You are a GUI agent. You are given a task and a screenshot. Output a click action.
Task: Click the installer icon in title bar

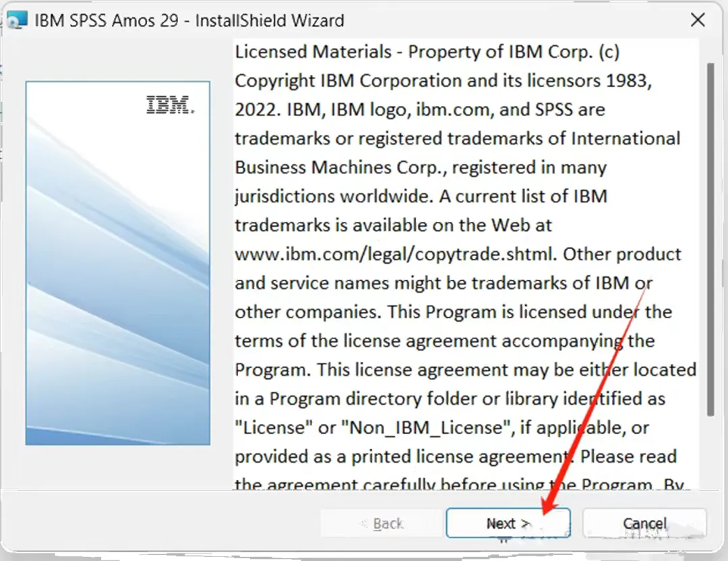(x=17, y=20)
